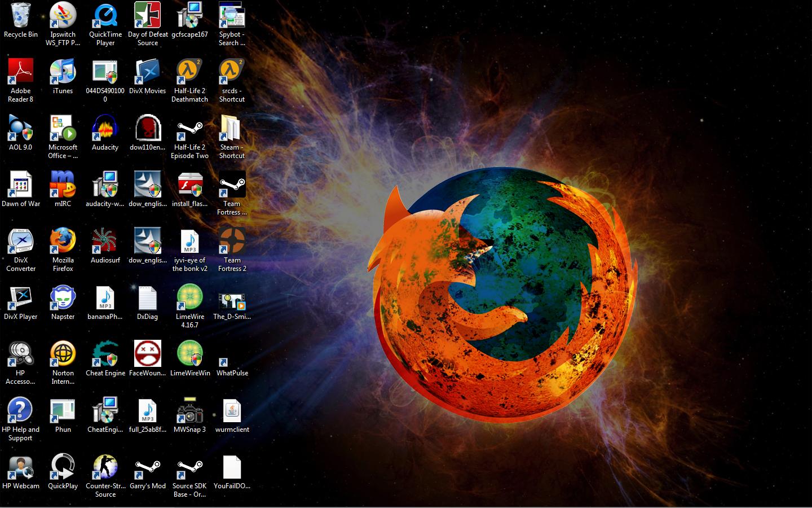
Task: Launch Counter-Strike Source
Action: 105,468
